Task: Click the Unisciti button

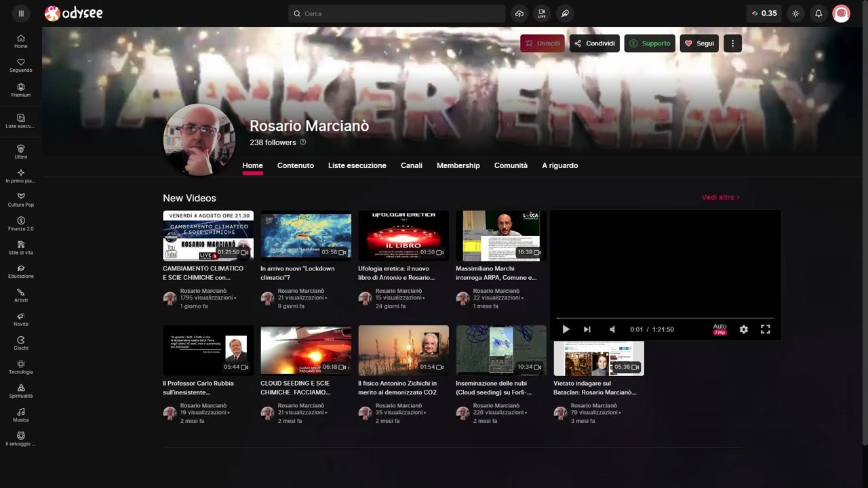Action: pyautogui.click(x=542, y=43)
